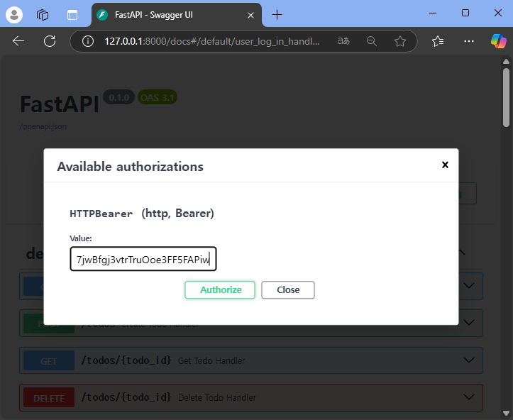Expand the GET /todos/{todo_id} chevron
The width and height of the screenshot is (513, 420).
pos(469,360)
